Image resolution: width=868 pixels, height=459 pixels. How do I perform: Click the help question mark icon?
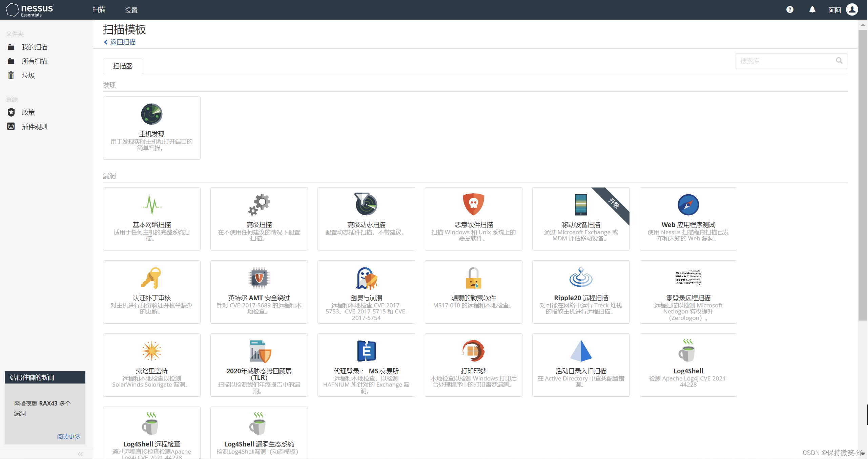(x=790, y=9)
